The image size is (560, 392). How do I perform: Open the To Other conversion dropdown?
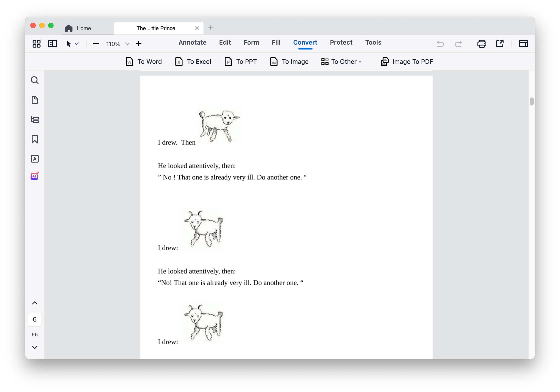pos(341,62)
